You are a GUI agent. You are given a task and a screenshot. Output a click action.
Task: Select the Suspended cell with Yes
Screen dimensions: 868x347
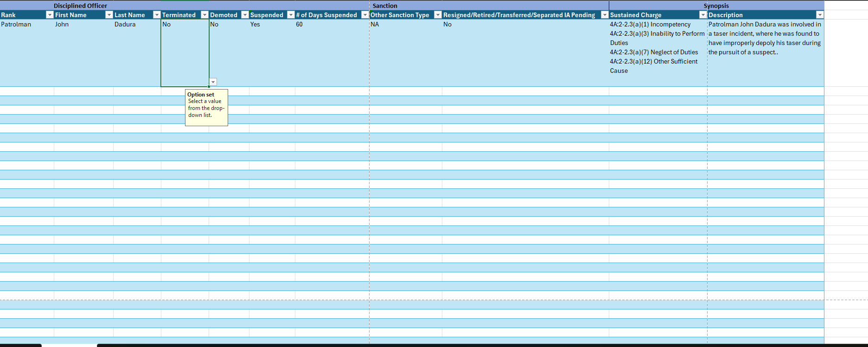(272, 53)
